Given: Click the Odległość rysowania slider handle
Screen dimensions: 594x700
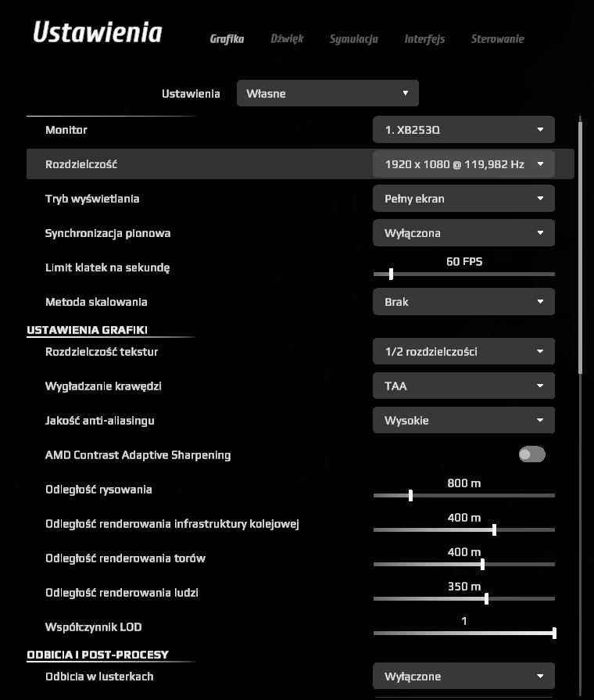Looking at the screenshot, I should coord(410,495).
